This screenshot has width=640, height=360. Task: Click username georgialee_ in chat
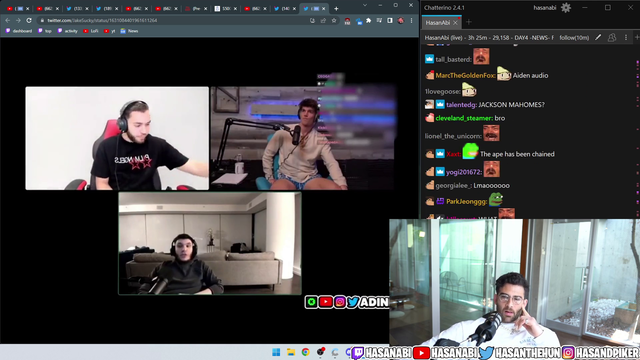coord(453,186)
